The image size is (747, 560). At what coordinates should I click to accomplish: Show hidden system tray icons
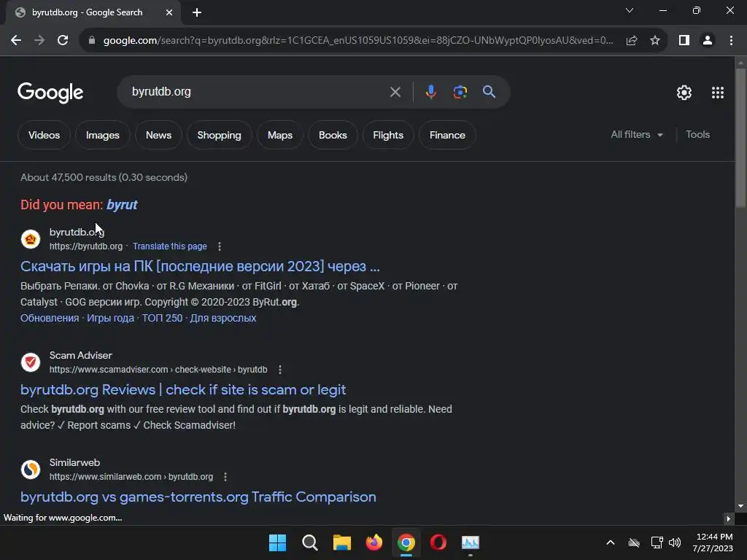pos(611,542)
